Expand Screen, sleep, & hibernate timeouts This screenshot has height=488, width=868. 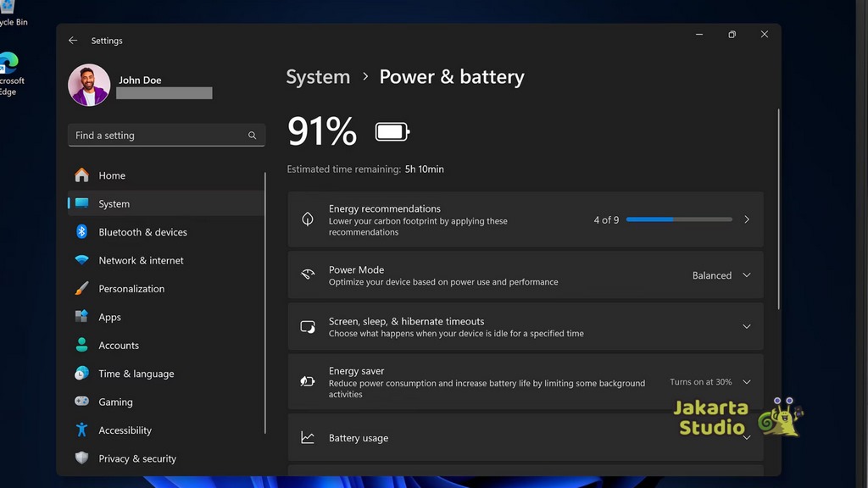[747, 327]
